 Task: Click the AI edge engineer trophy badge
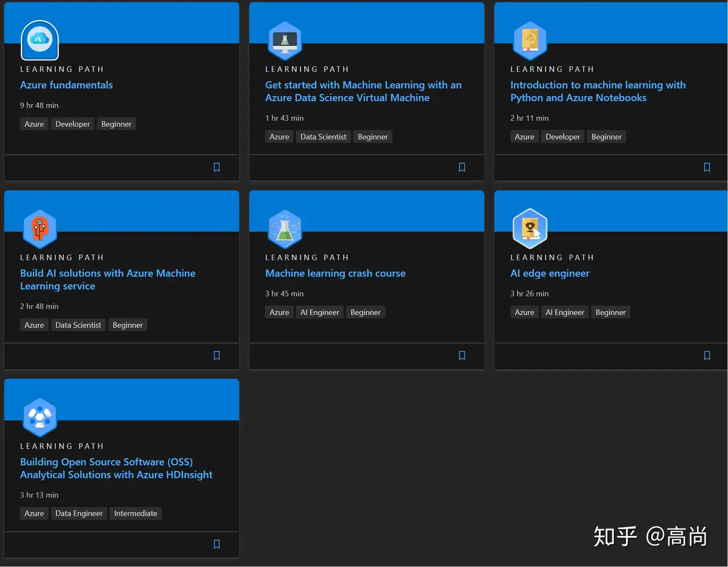(530, 229)
